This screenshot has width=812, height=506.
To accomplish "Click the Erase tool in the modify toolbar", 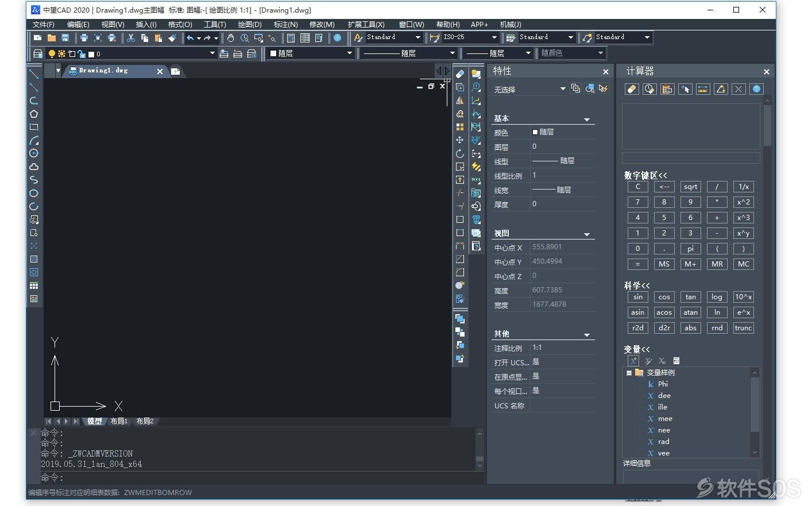I will [x=460, y=74].
